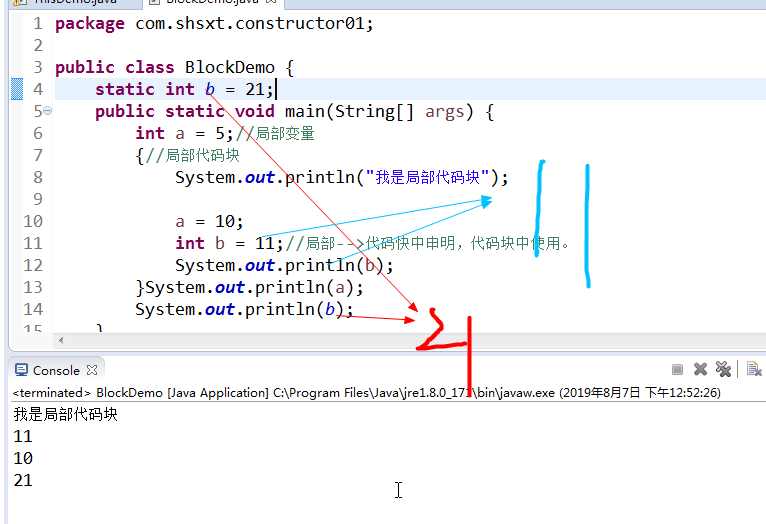This screenshot has height=524, width=766.
Task: Click line number 8 in the gutter
Action: (x=38, y=177)
